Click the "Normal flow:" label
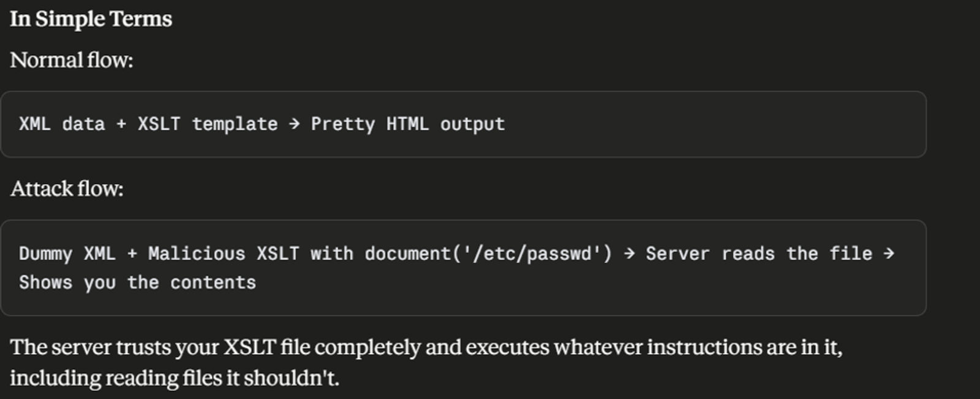This screenshot has width=980, height=399. [x=71, y=60]
